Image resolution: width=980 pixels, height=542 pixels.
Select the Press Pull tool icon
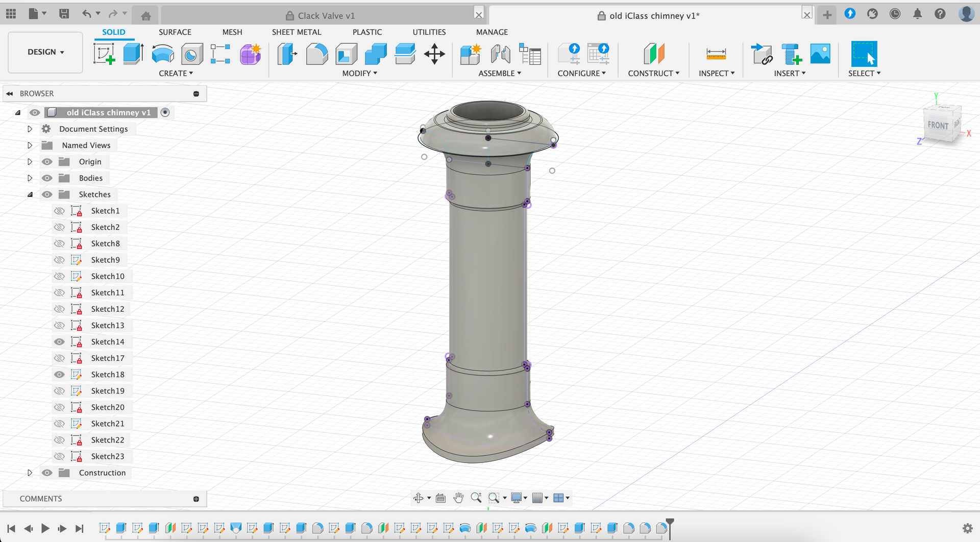pos(287,54)
